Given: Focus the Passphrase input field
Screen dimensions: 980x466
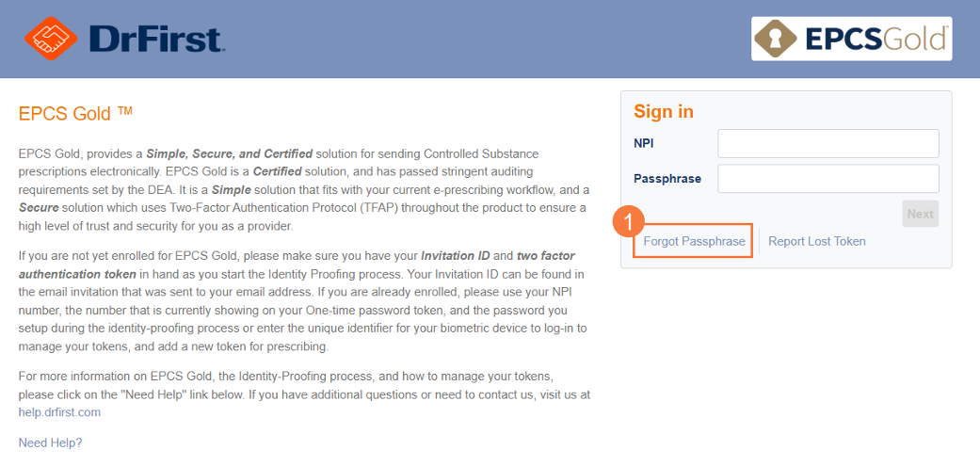Looking at the screenshot, I should [x=828, y=179].
